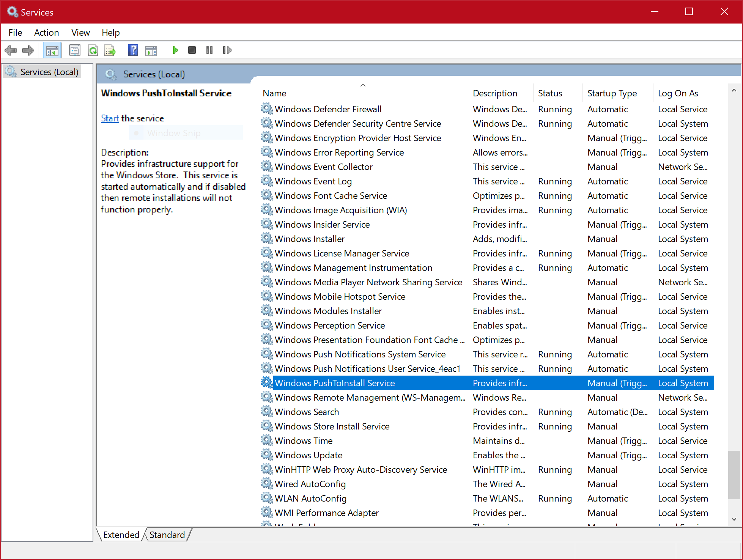The image size is (743, 560).
Task: Select Windows Push Notifications System Service row
Action: click(x=487, y=354)
